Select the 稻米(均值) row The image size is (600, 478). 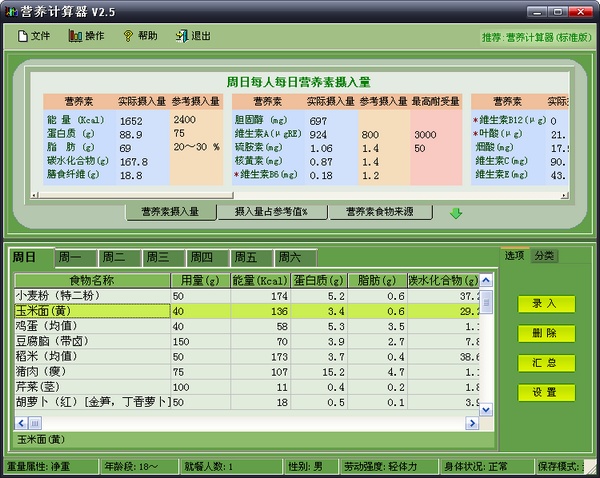247,357
